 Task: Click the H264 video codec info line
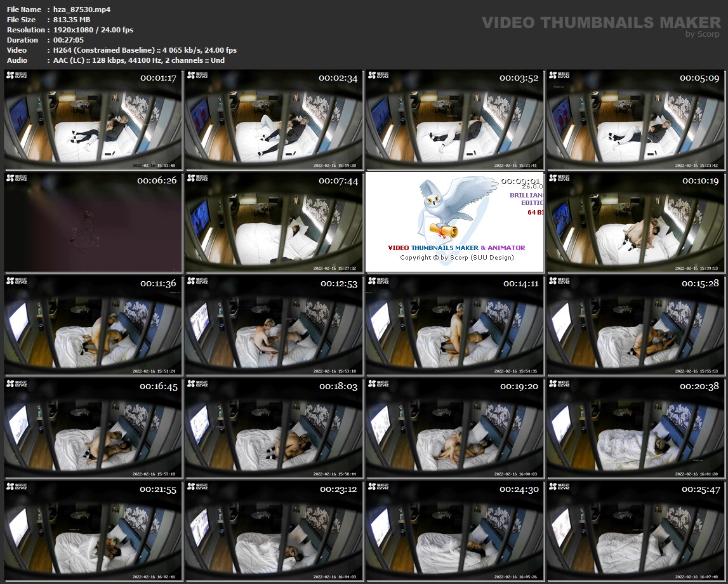[145, 50]
